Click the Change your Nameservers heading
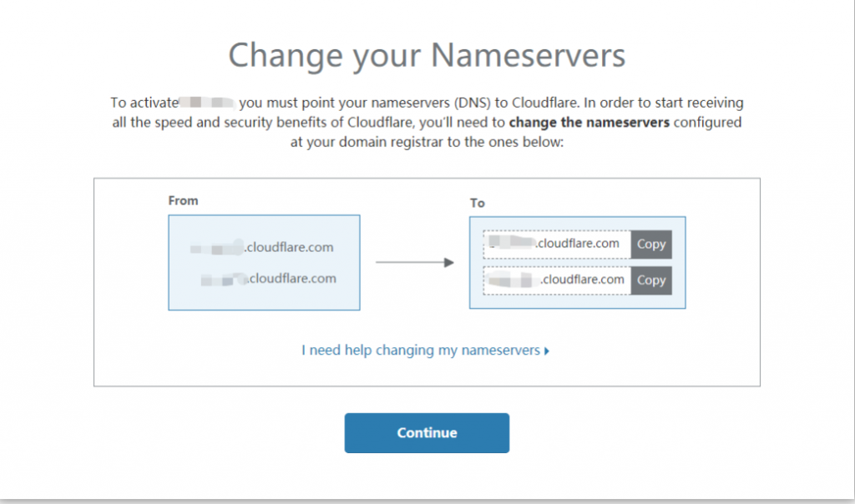The image size is (855, 504). coord(427,56)
